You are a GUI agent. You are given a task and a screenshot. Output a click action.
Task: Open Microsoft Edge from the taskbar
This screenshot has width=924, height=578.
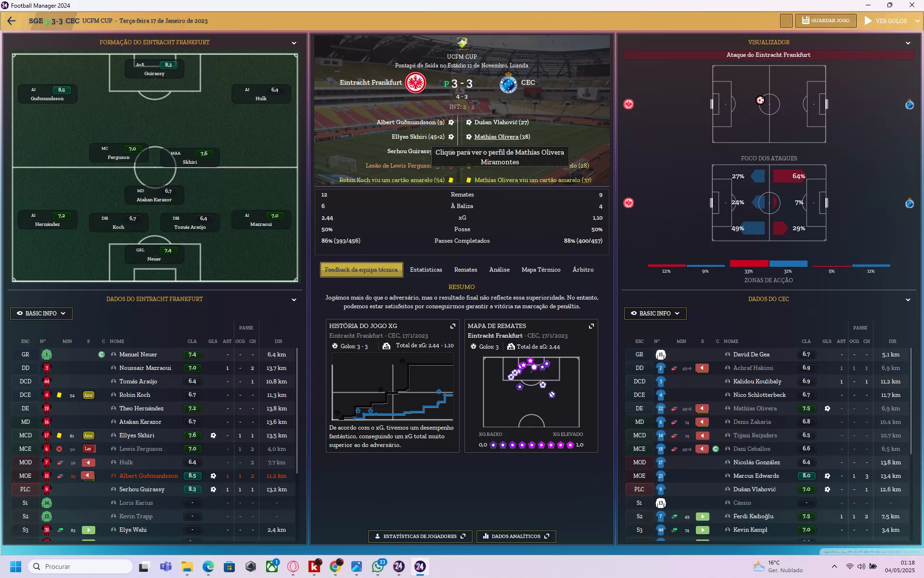tap(208, 566)
